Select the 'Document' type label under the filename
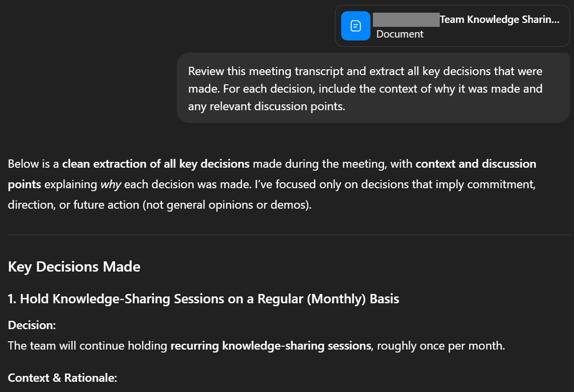Image resolution: width=574 pixels, height=392 pixels. click(x=399, y=34)
